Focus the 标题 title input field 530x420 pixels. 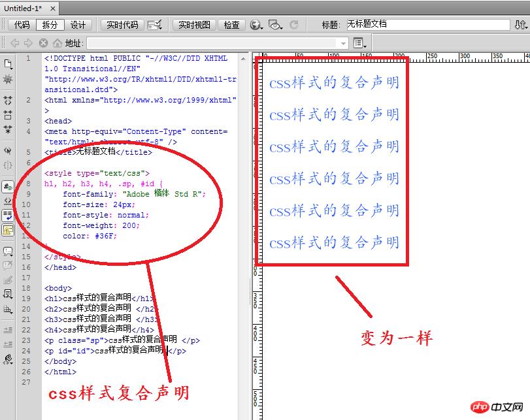pyautogui.click(x=428, y=24)
